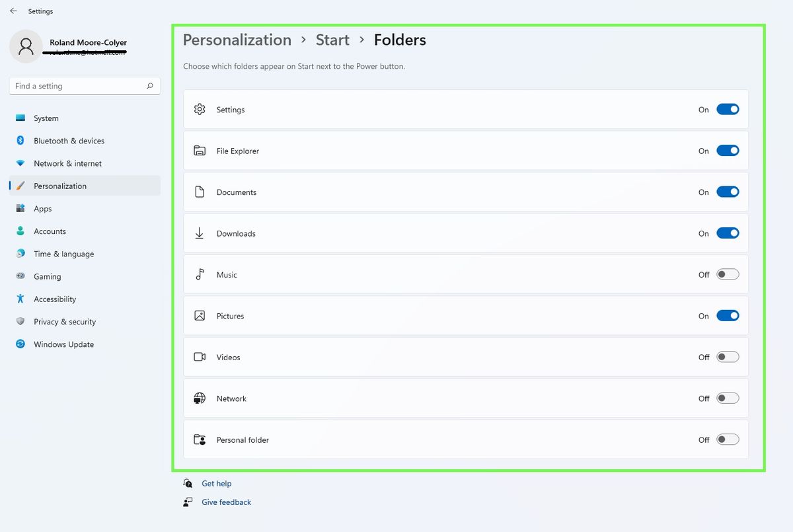This screenshot has height=532, width=793.
Task: Click the Documents page icon
Action: (200, 192)
